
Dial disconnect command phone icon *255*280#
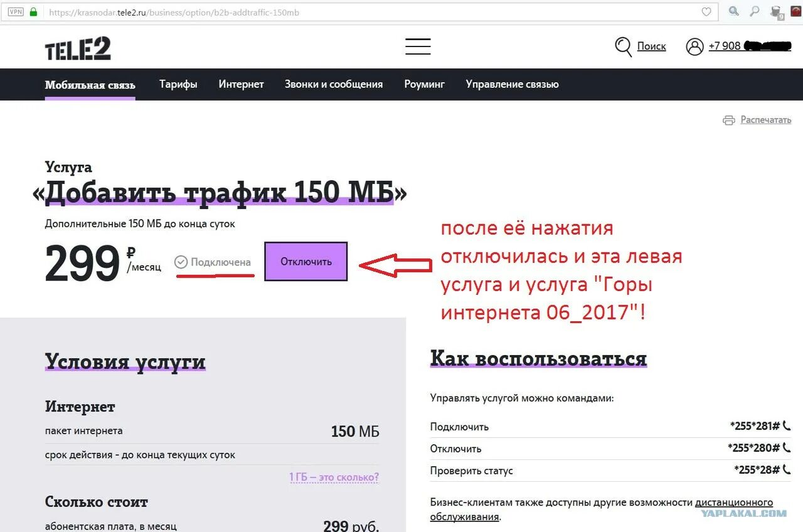point(787,448)
